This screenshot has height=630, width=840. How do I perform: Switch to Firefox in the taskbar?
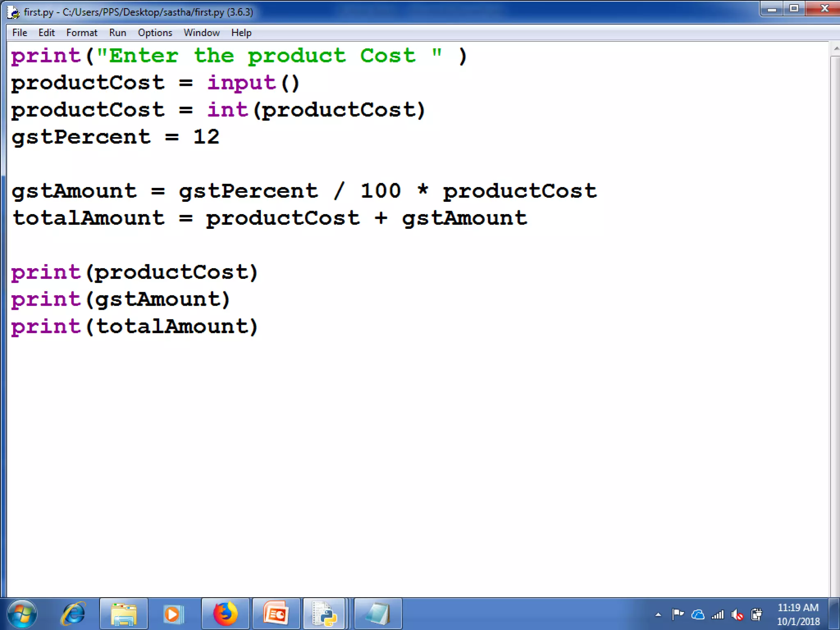coord(225,614)
